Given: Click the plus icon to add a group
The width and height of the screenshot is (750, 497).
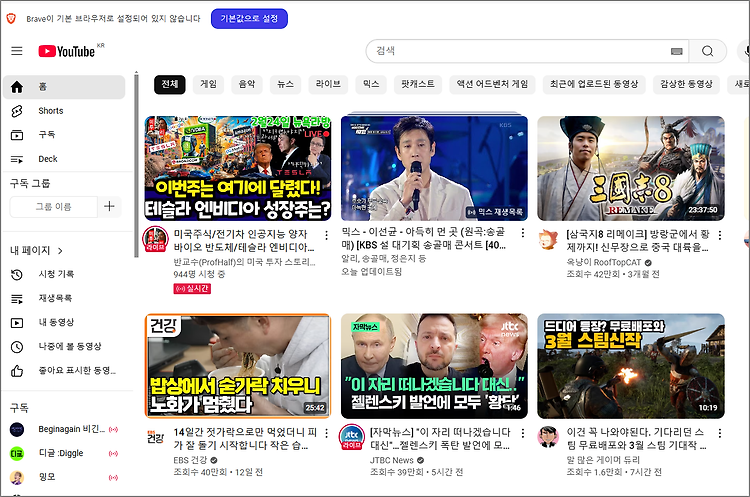Looking at the screenshot, I should pyautogui.click(x=109, y=206).
